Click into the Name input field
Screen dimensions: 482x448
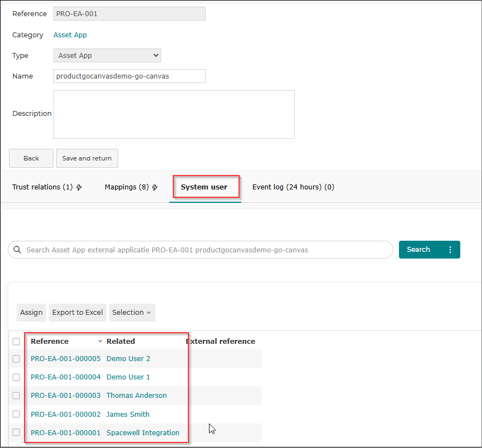coord(129,76)
